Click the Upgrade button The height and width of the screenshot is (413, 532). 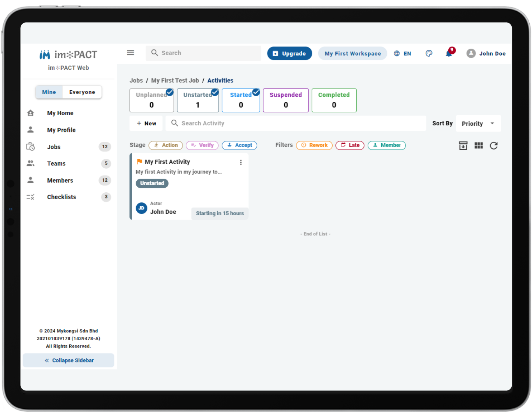click(x=289, y=53)
